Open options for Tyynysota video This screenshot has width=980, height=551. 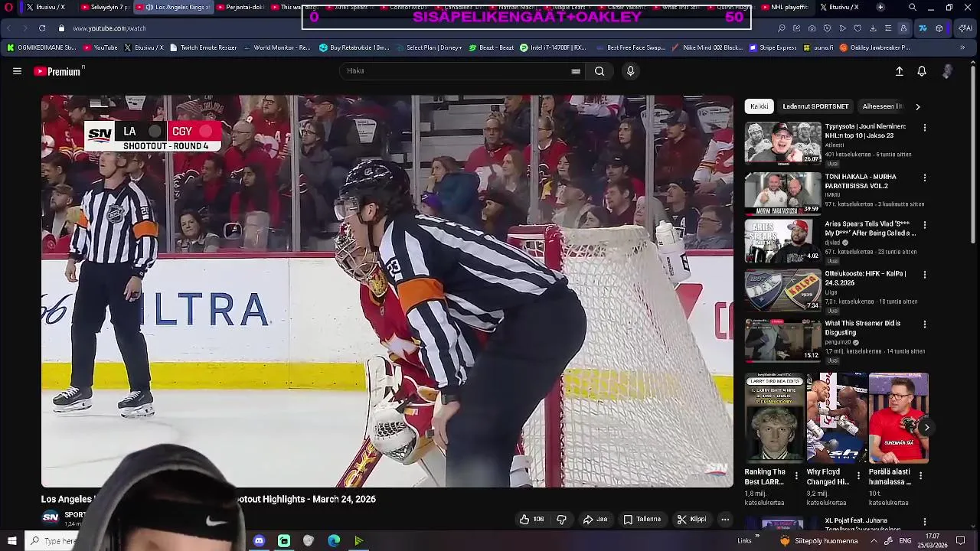pyautogui.click(x=924, y=128)
